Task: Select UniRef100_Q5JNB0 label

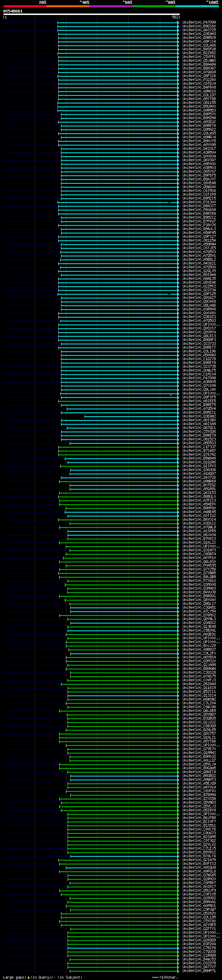Action: point(199,60)
